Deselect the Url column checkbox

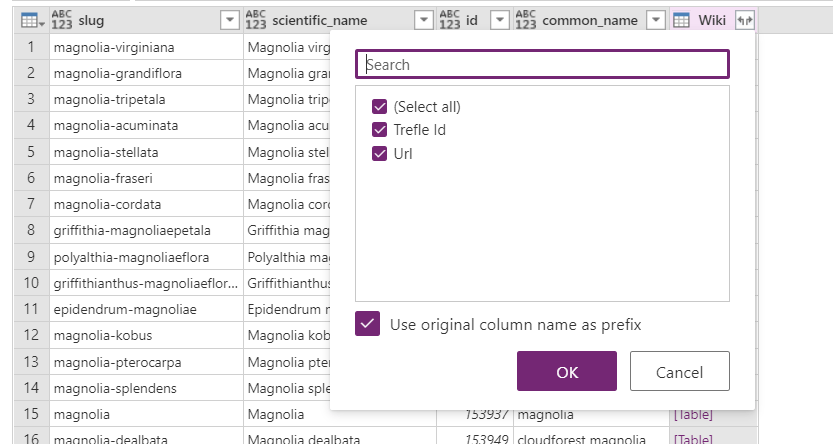click(x=379, y=154)
